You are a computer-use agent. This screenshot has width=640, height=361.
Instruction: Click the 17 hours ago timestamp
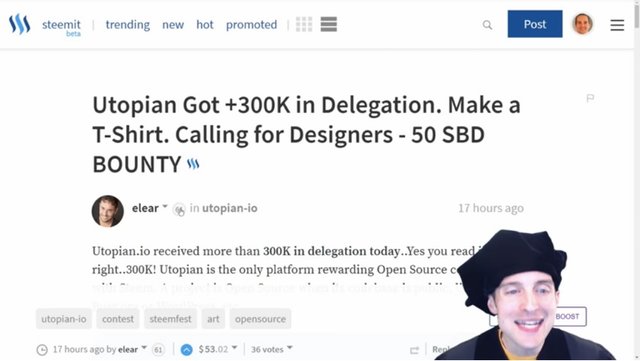coord(491,208)
